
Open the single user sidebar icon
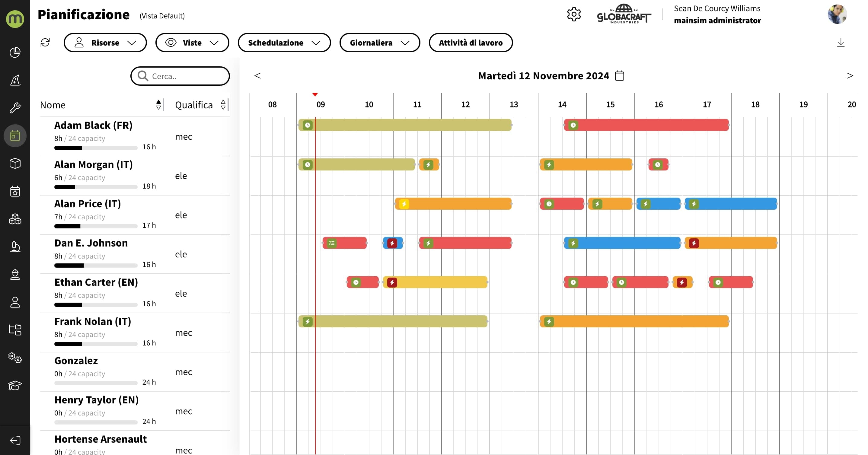click(15, 302)
